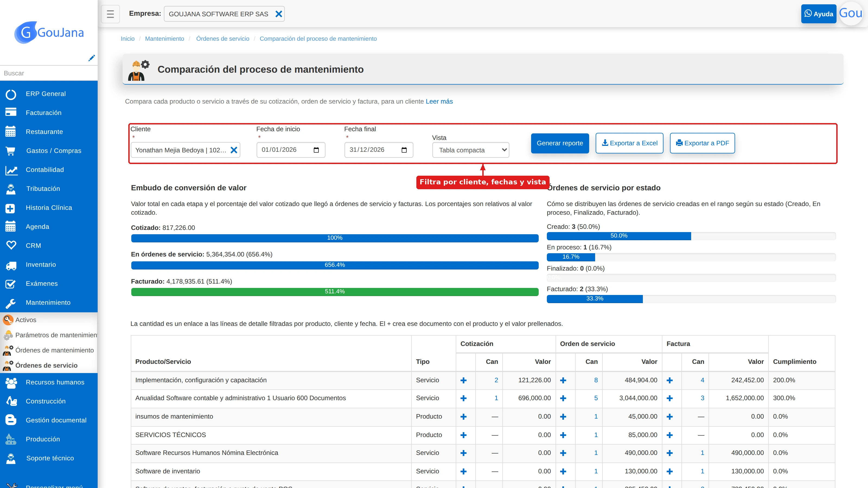
Task: Clear the selected Empresa with the X
Action: [279, 14]
